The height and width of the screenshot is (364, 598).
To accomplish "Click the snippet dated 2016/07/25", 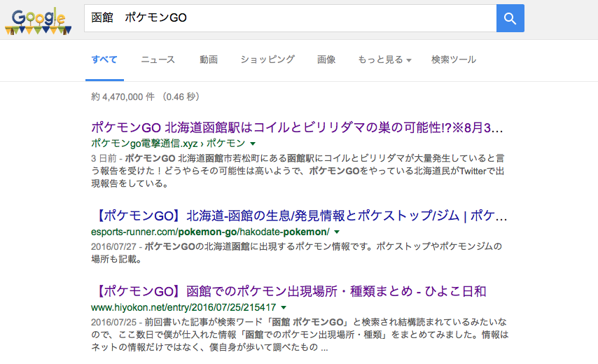I will point(300,335).
